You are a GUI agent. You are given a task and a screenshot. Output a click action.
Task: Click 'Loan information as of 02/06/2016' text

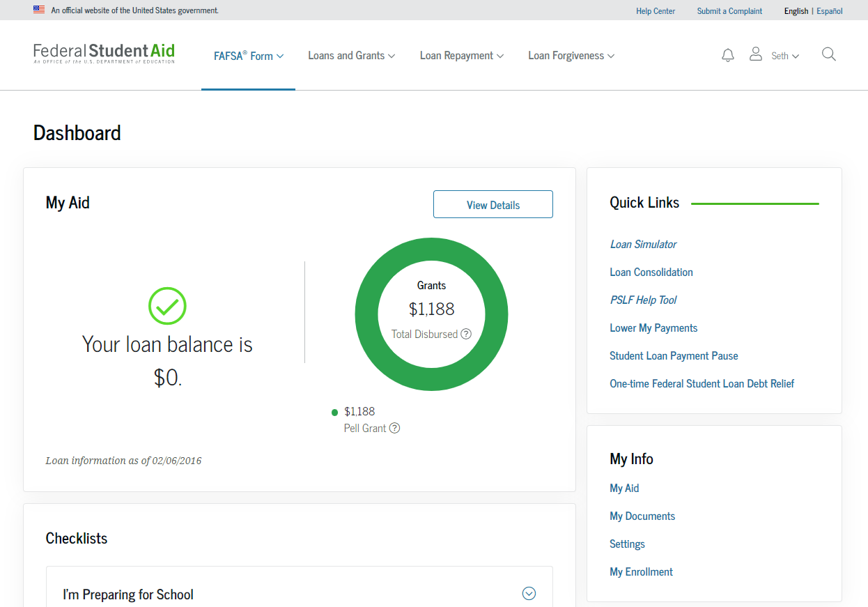(x=123, y=461)
